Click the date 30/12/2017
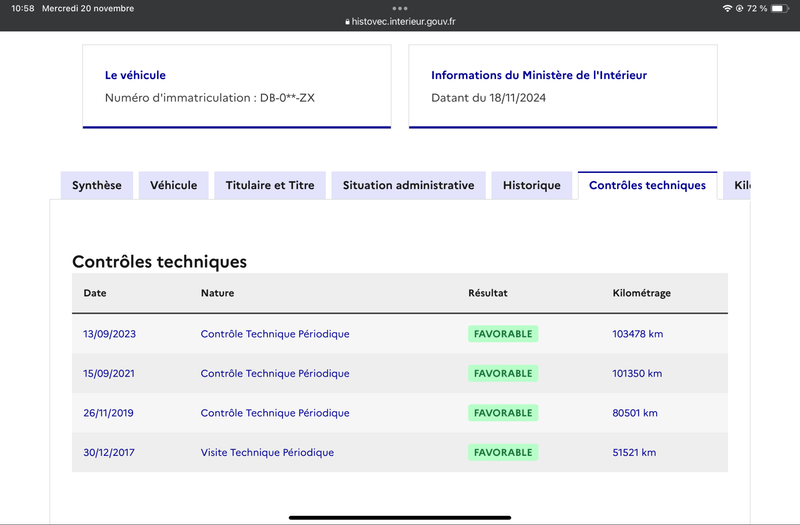The height and width of the screenshot is (525, 800). [x=109, y=452]
